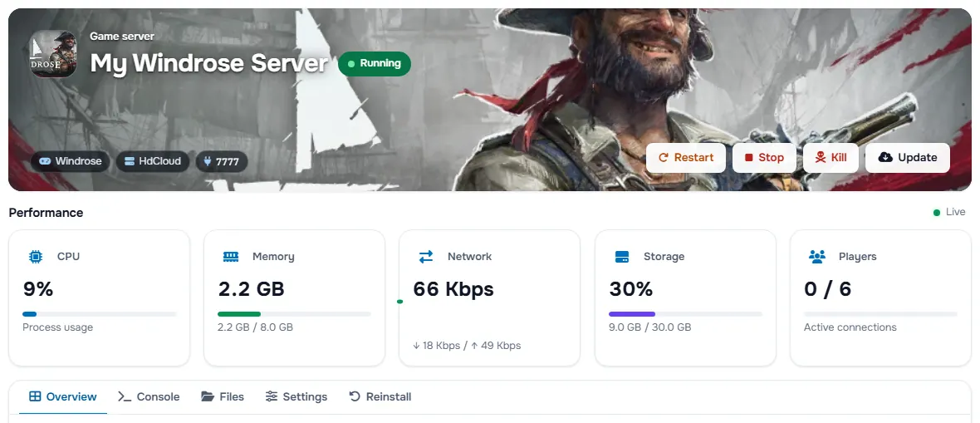Click the Memory RAM icon
This screenshot has height=423, width=980.
tap(231, 257)
